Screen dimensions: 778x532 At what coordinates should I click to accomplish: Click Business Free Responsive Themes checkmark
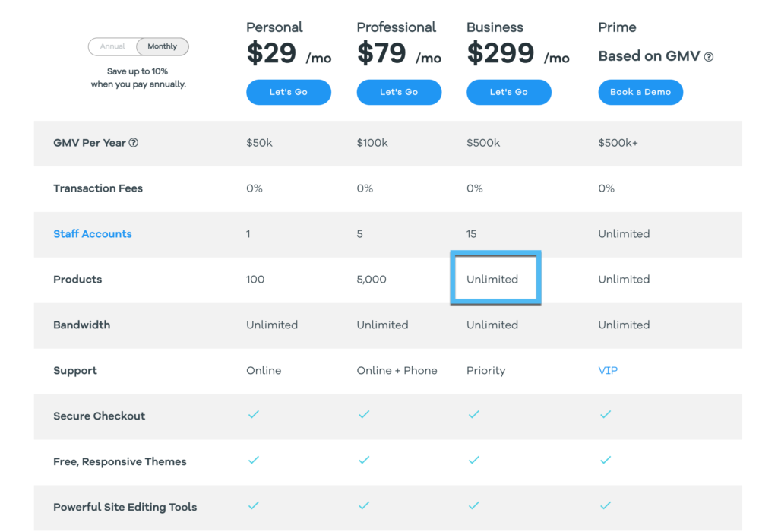click(x=474, y=460)
